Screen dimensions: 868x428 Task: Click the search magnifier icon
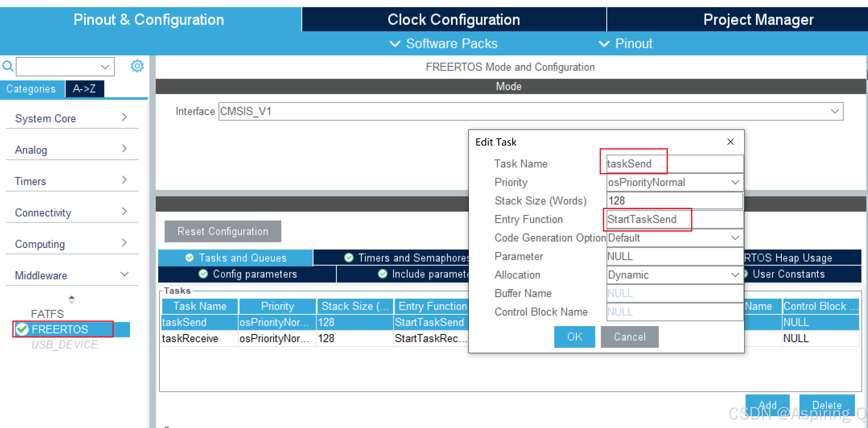point(8,66)
